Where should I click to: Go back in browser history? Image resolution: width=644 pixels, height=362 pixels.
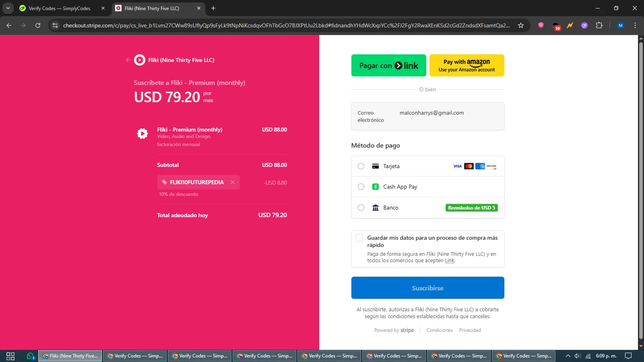click(x=9, y=25)
